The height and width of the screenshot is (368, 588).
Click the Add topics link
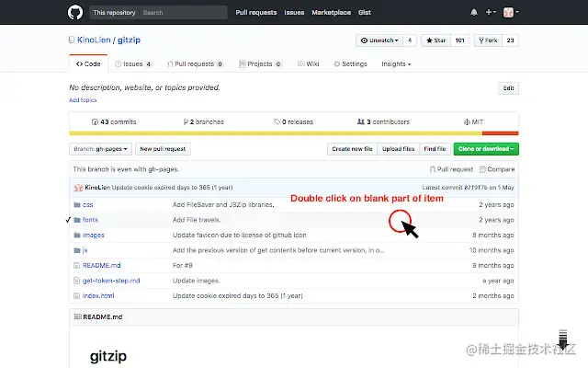83,100
